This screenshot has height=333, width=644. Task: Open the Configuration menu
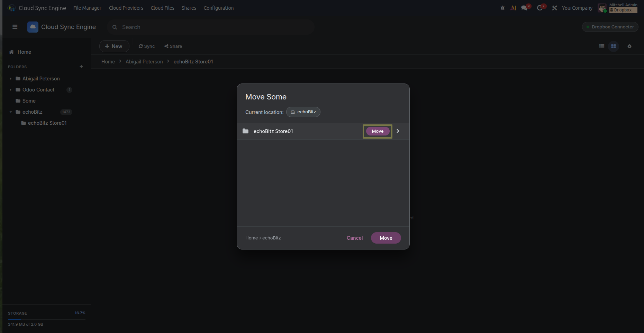click(219, 8)
